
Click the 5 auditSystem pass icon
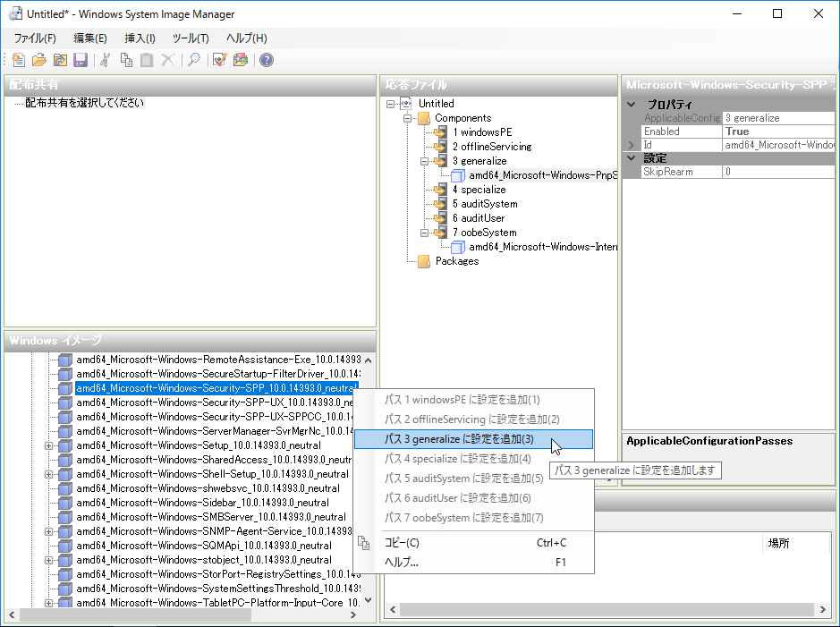[x=440, y=204]
